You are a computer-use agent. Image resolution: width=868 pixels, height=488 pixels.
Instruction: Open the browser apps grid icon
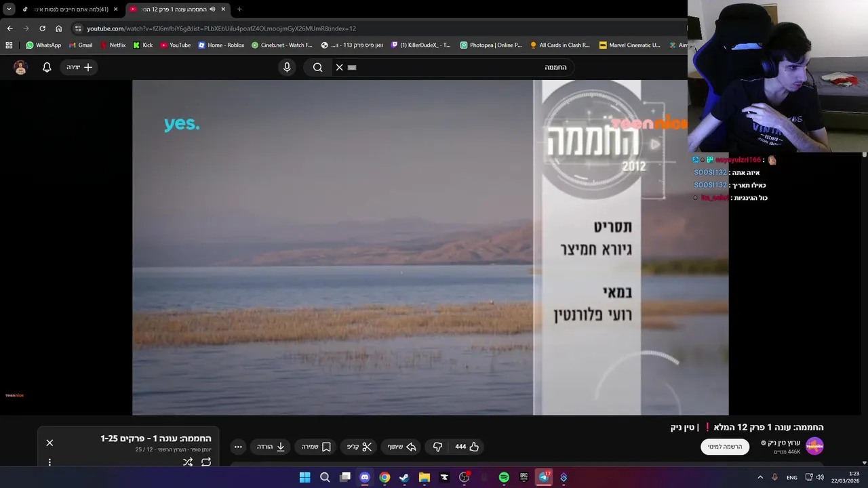point(9,45)
